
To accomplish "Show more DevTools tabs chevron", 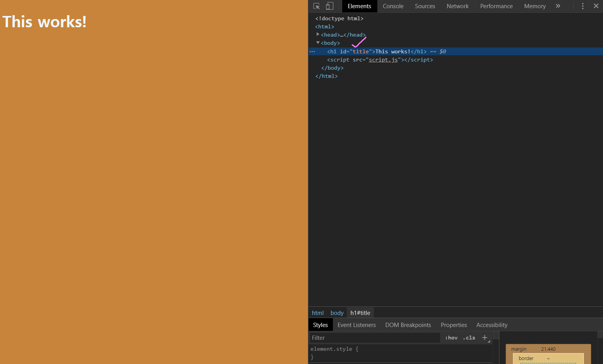I will coord(558,6).
